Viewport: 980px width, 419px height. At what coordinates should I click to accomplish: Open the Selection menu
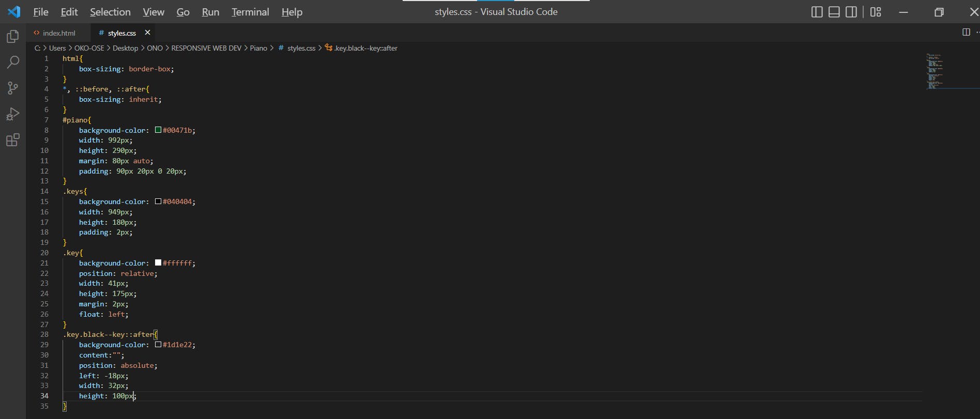tap(110, 12)
